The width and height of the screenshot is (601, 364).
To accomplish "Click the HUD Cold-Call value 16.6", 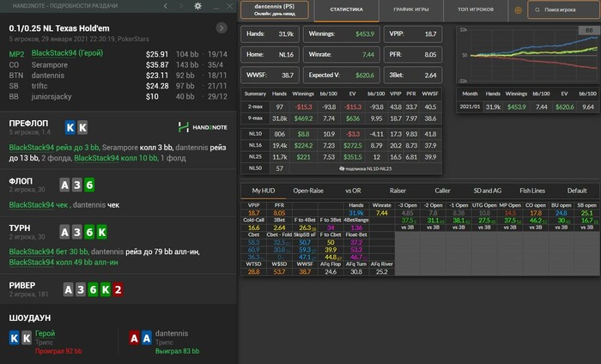I will 254,227.
